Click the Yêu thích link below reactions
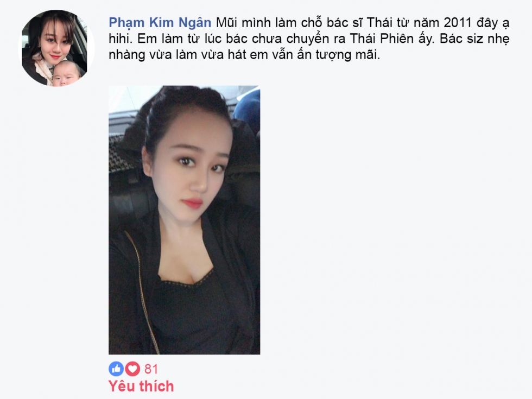Image resolution: width=532 pixels, height=399 pixels. coord(141,386)
